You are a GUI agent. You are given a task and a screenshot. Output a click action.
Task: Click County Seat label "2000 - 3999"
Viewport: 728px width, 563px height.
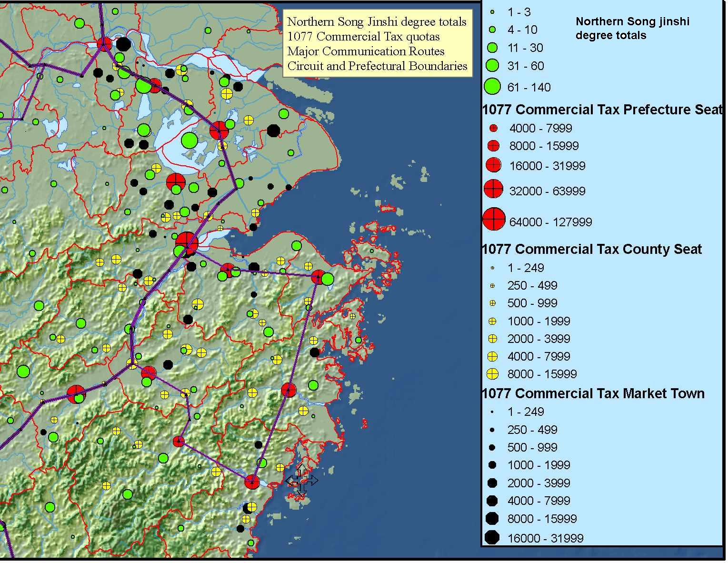(539, 339)
